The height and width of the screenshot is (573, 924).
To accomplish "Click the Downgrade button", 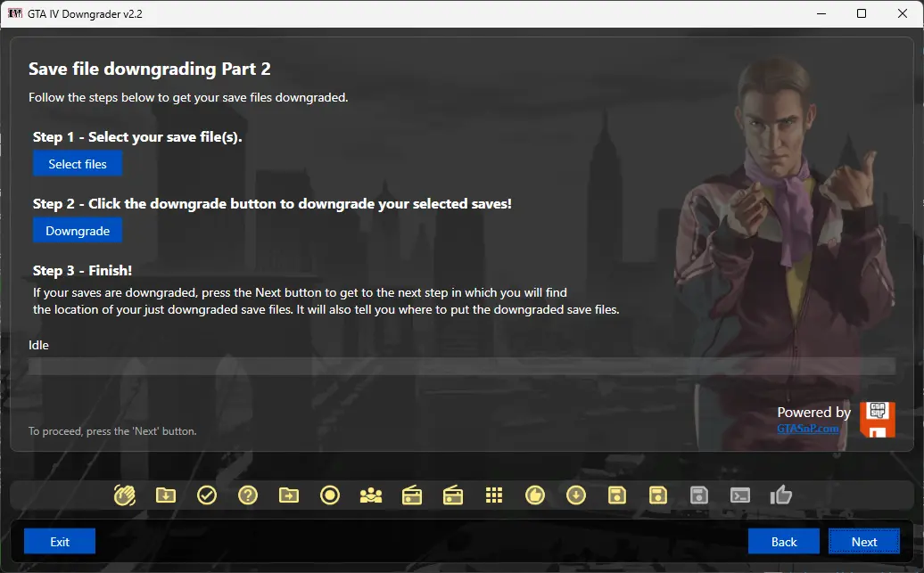I will pos(78,231).
